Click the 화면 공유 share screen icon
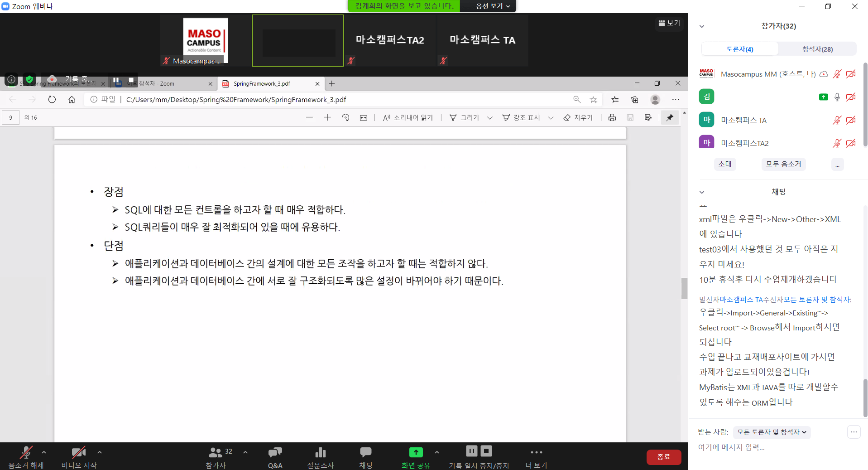The height and width of the screenshot is (470, 868). (416, 452)
